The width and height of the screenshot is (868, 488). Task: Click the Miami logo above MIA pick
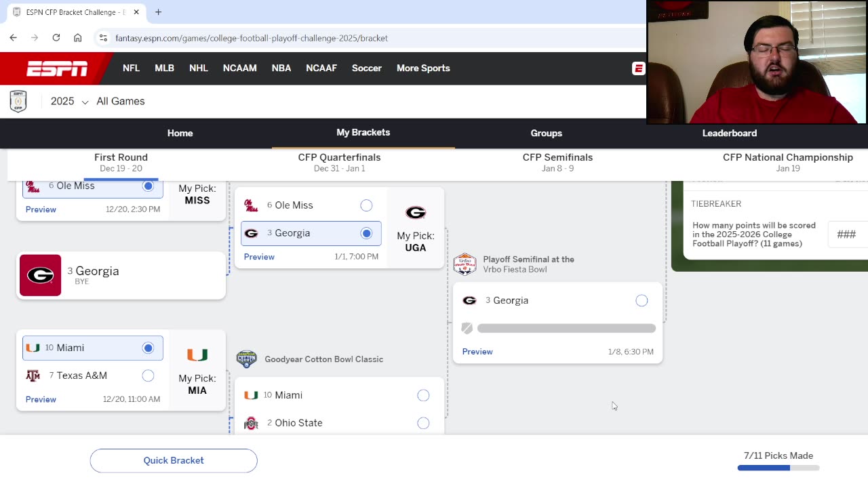tap(197, 355)
